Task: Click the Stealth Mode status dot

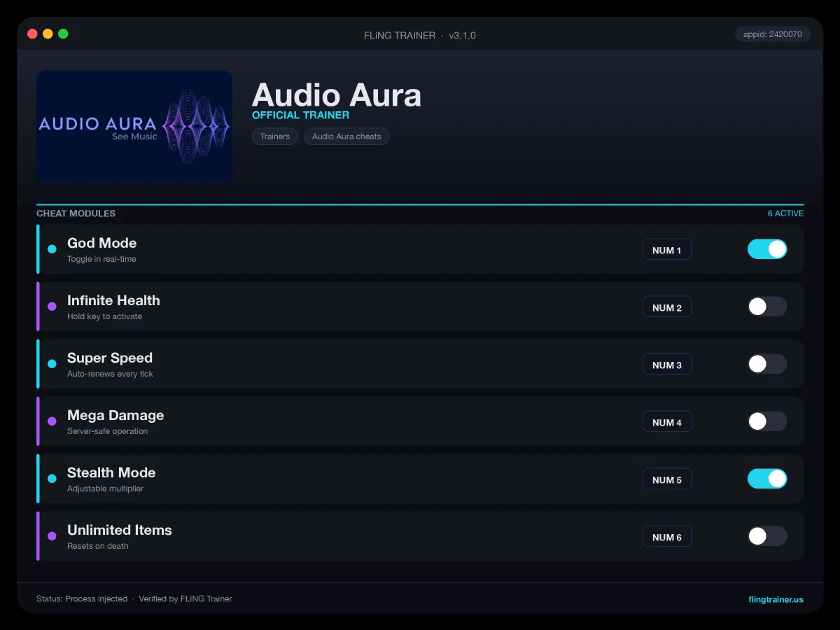Action: point(52,479)
